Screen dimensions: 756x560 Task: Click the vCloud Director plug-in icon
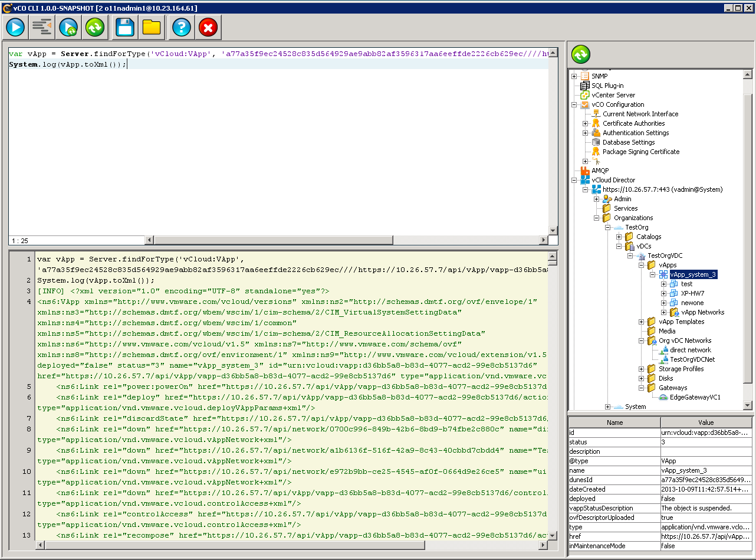pyautogui.click(x=585, y=180)
